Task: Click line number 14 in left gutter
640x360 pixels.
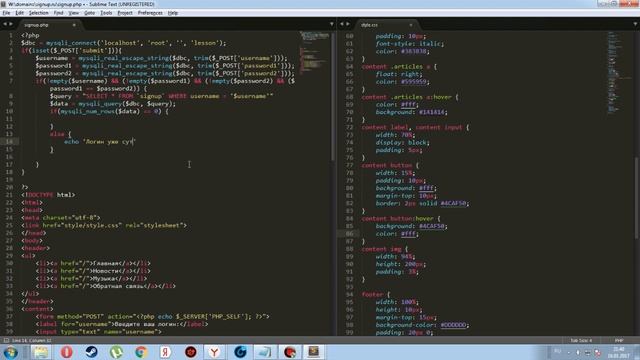Action: click(9, 142)
